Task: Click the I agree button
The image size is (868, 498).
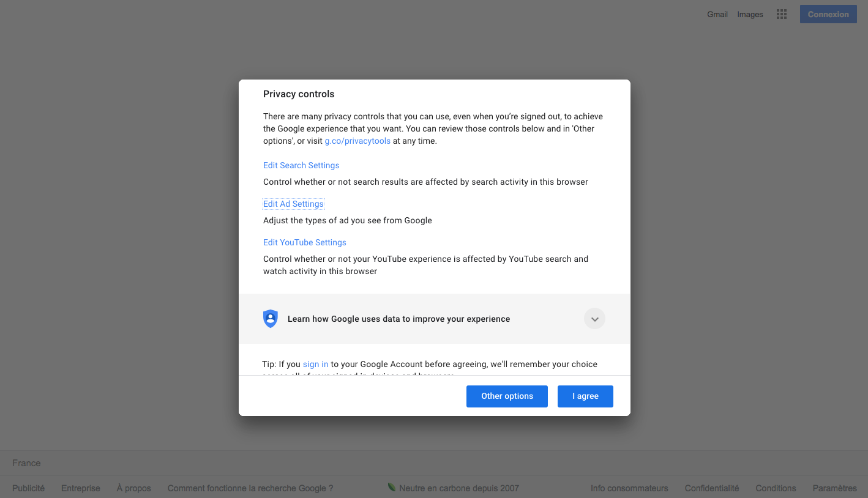Action: pos(585,396)
